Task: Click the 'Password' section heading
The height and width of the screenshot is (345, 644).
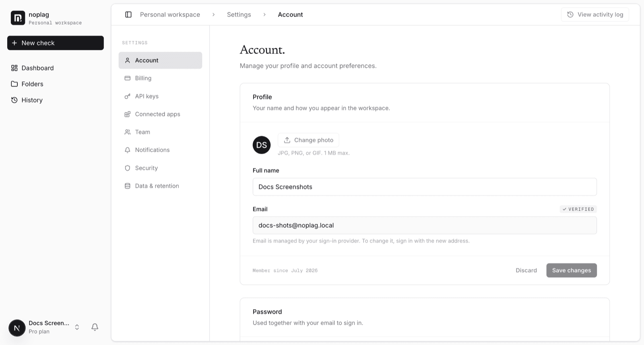Action: tap(267, 312)
